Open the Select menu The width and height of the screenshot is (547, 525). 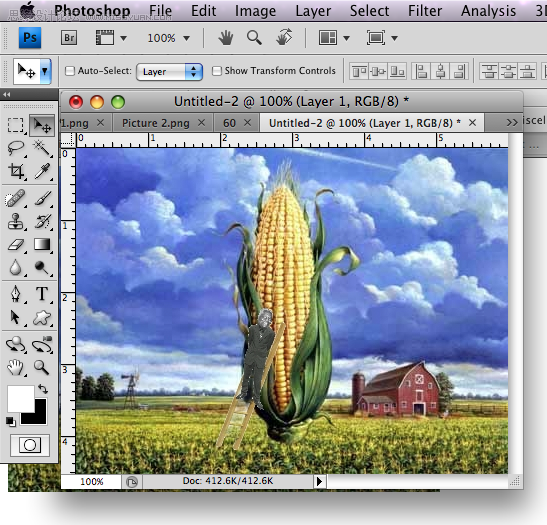369,11
